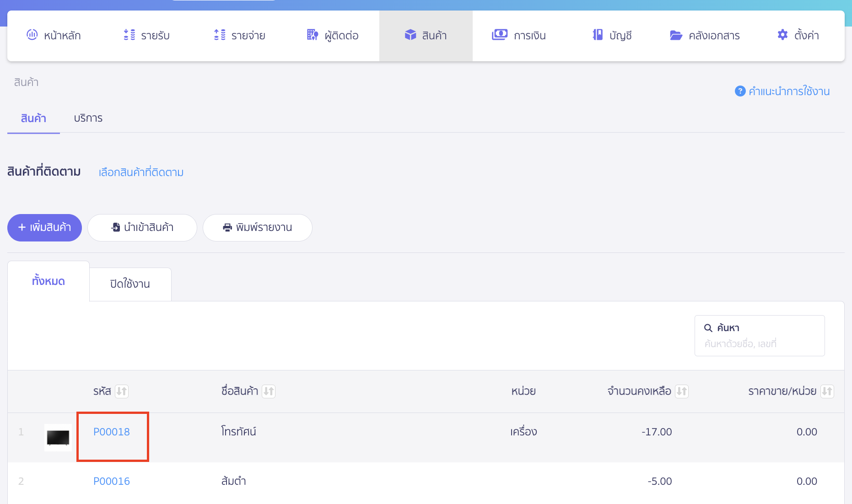Click the พิมพ์รายงาน print report button

pyautogui.click(x=258, y=227)
